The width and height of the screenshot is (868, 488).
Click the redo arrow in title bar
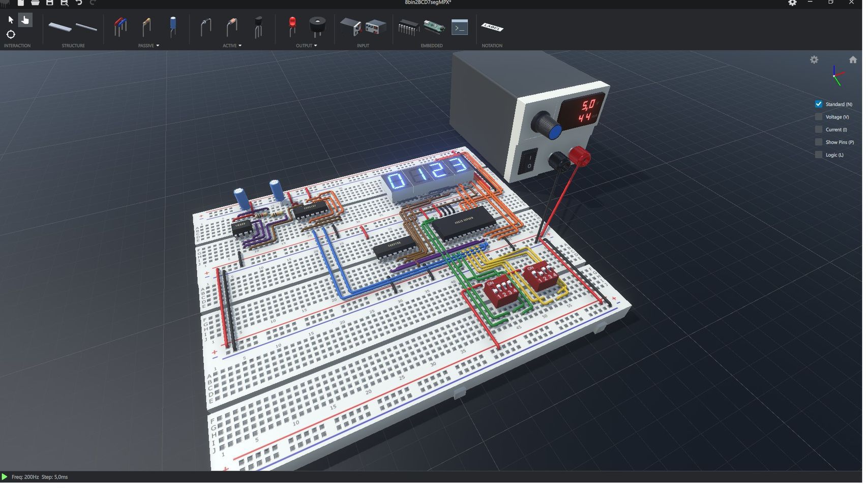tap(93, 3)
